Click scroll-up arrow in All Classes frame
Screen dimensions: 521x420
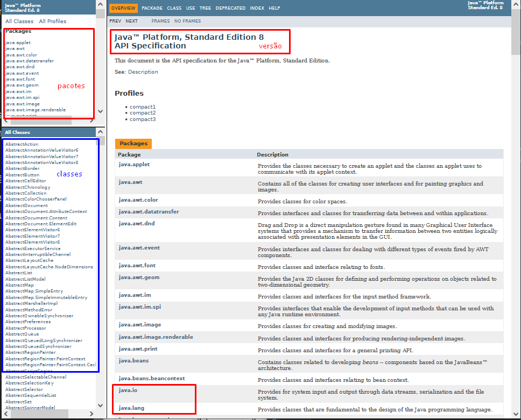click(x=100, y=132)
